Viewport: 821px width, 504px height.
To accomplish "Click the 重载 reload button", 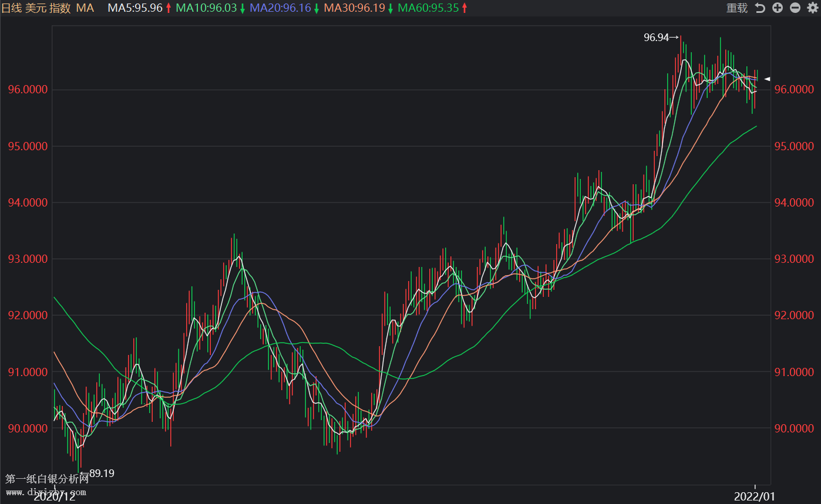I will (x=736, y=8).
